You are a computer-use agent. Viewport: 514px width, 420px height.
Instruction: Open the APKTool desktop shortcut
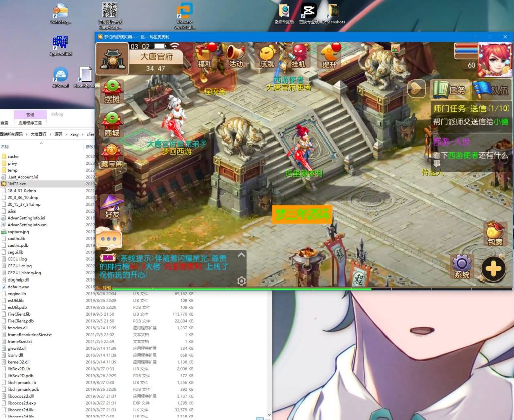click(61, 77)
